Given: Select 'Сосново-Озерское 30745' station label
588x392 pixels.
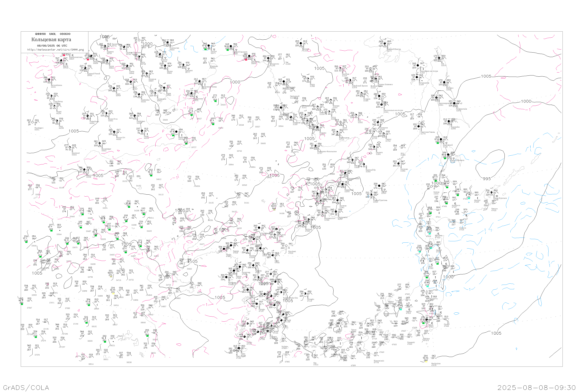Looking at the screenshot, I should click(133, 53).
